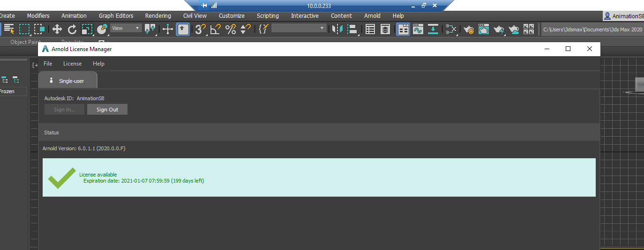Open the Schematic View icon
Viewport: 644px width, 250px height.
[433, 29]
